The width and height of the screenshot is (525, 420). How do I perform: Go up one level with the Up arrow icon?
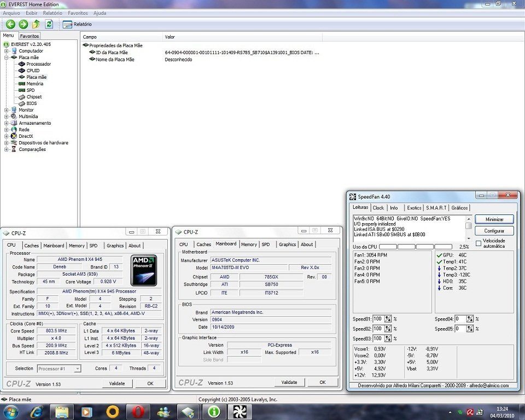tap(36, 24)
